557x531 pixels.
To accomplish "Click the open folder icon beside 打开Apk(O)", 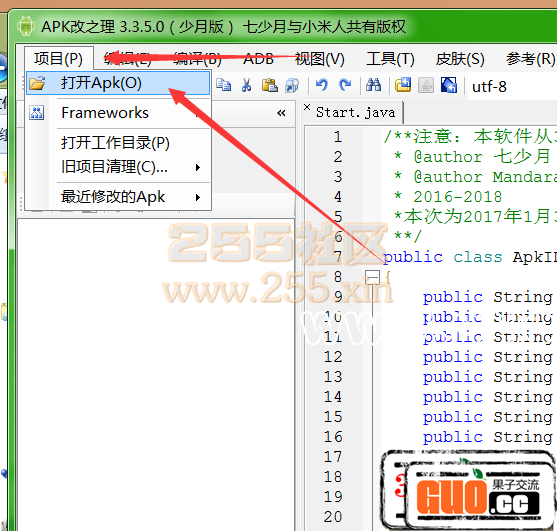I will (37, 83).
